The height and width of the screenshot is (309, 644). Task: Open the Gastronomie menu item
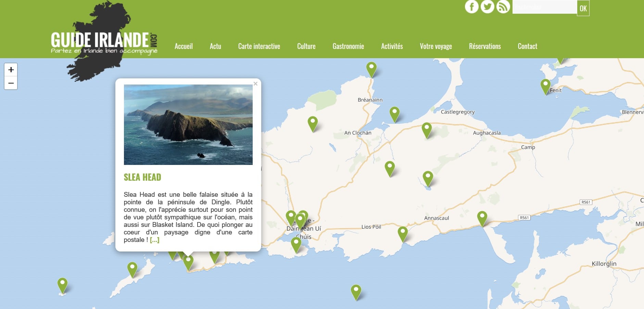(x=348, y=47)
